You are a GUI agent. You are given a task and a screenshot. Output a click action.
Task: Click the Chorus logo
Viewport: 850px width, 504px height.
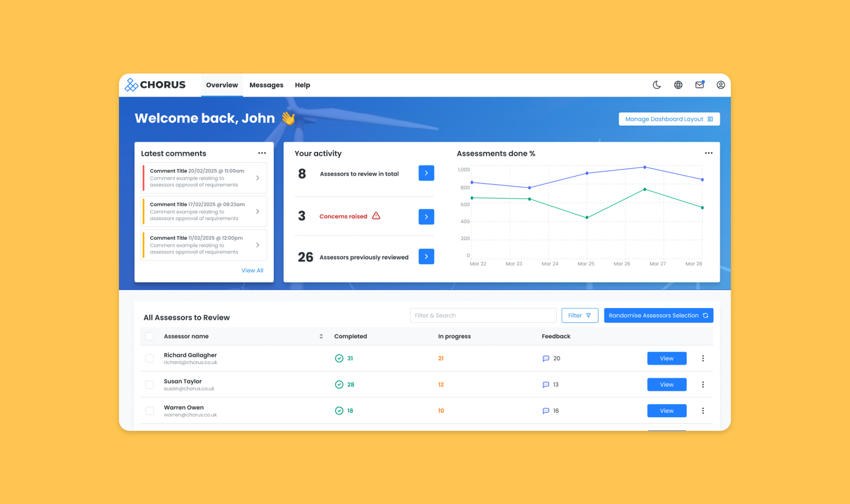[155, 85]
